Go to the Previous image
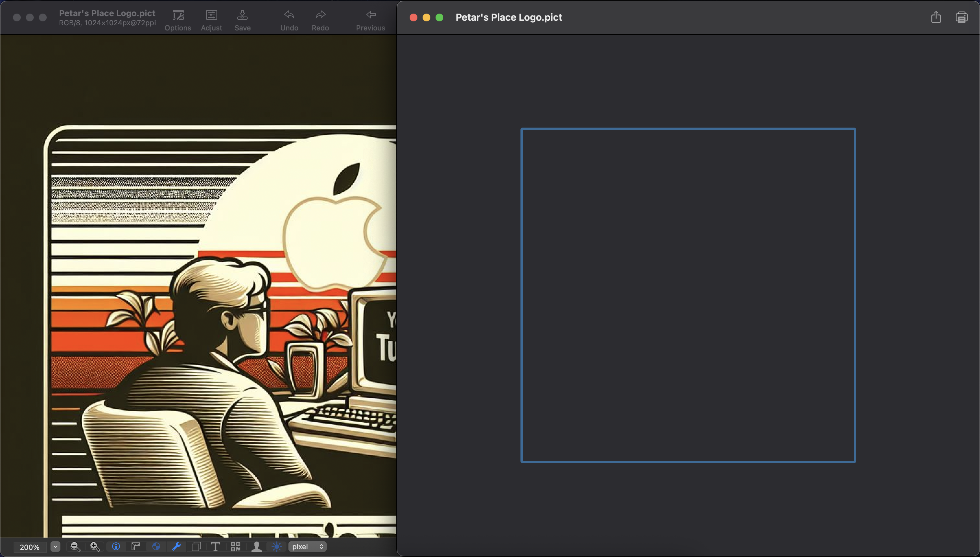 tap(370, 21)
